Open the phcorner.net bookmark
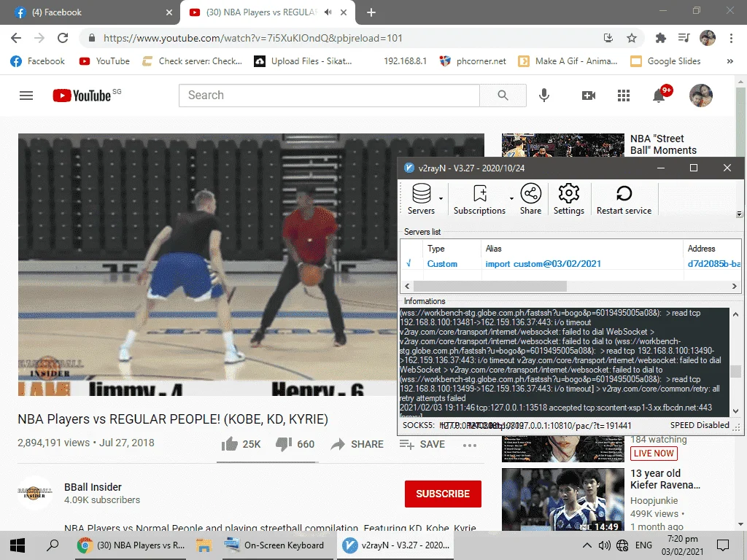The height and width of the screenshot is (560, 747). [473, 61]
